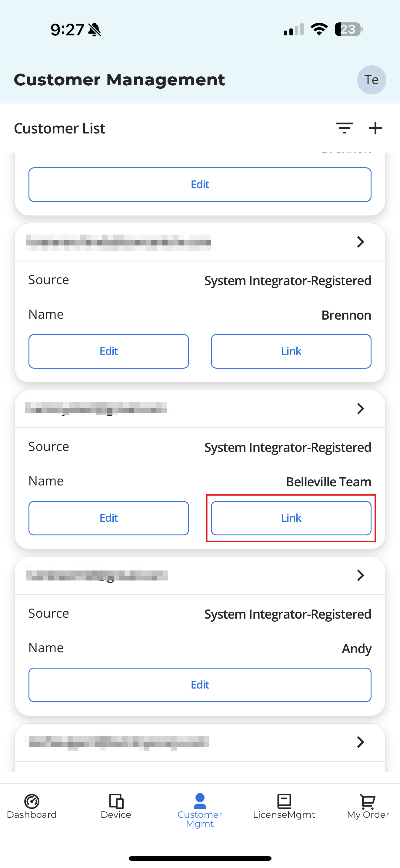Open the customer list filter icon

click(x=344, y=128)
